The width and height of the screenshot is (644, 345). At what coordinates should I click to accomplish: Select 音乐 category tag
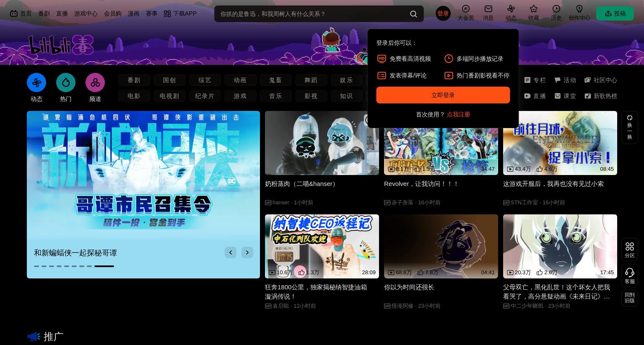tap(275, 96)
